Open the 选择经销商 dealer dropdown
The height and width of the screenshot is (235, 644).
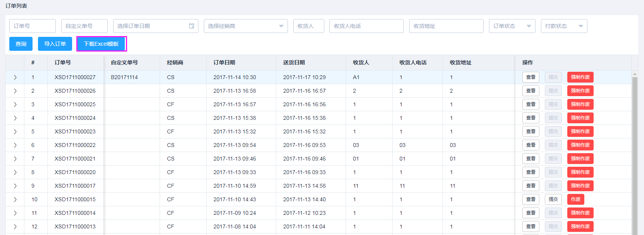[x=245, y=26]
